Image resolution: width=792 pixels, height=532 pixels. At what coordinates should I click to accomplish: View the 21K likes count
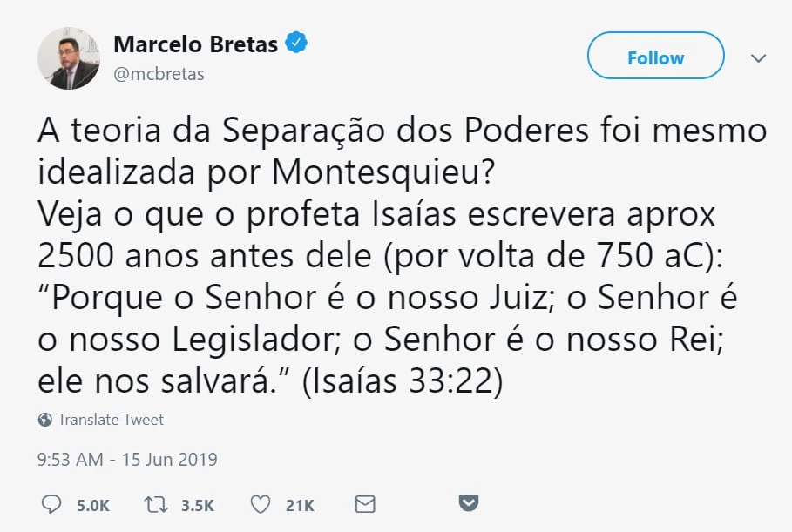(299, 505)
